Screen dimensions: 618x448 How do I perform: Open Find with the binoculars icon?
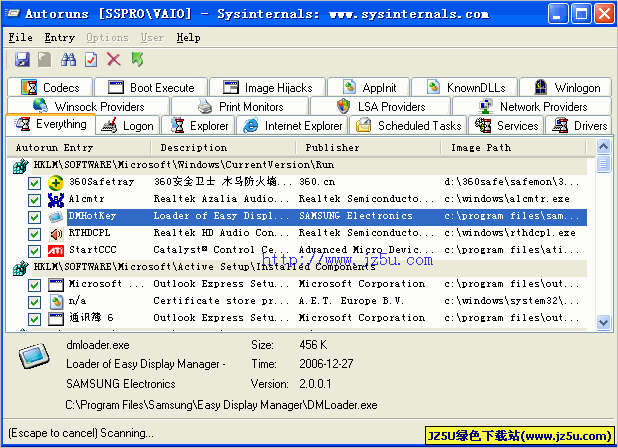68,59
